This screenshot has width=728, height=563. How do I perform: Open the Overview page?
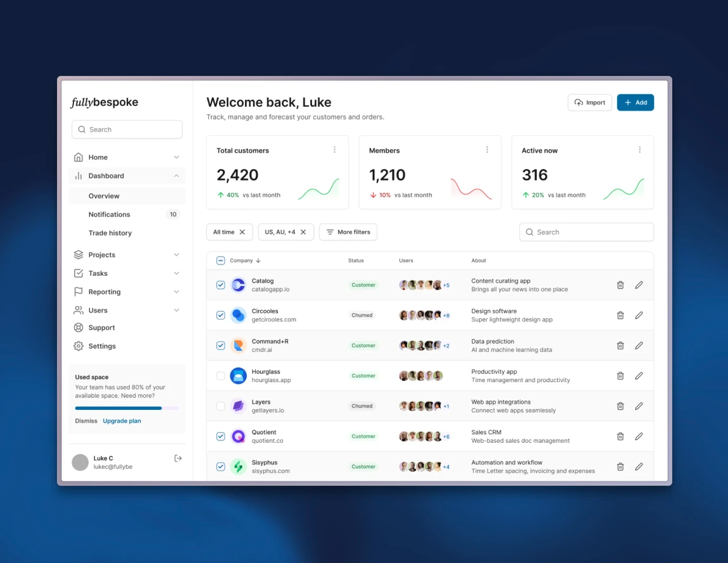coord(127,196)
